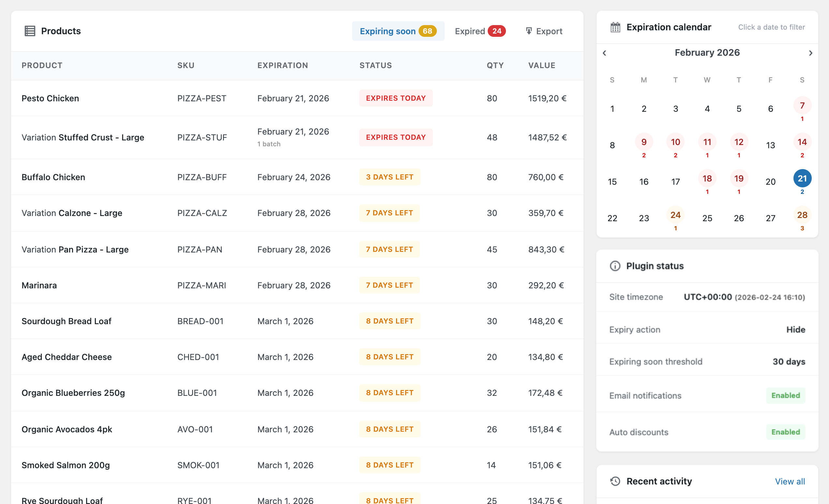The image size is (829, 504).
Task: Go to previous month with left chevron
Action: 604,53
